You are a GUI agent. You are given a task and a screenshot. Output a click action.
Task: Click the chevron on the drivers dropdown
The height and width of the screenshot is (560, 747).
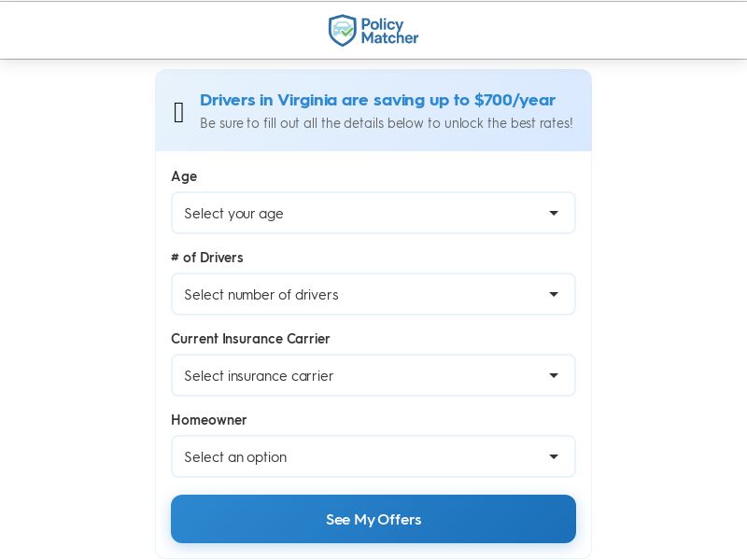click(x=554, y=294)
